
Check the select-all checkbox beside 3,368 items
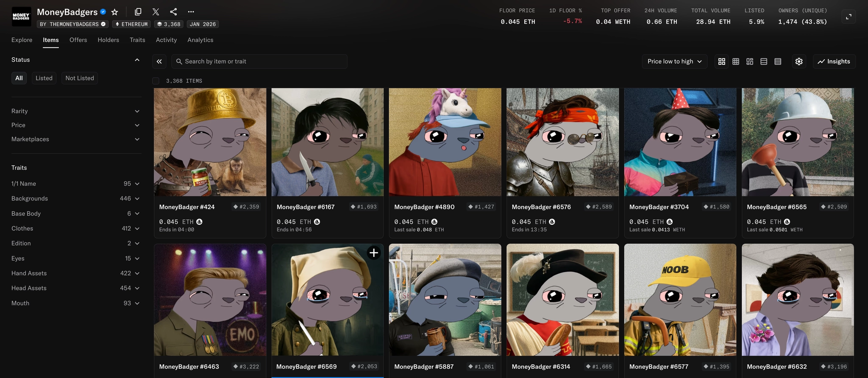click(x=156, y=81)
